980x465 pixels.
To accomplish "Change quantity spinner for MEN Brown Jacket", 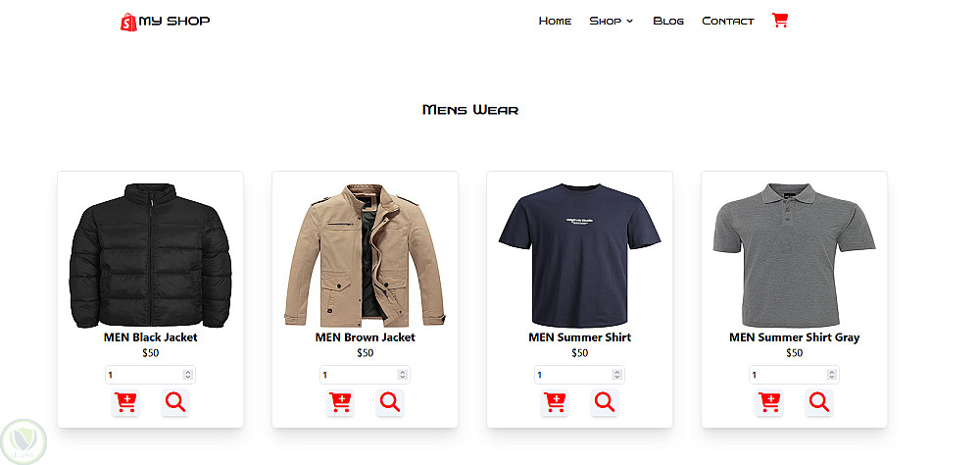I will coord(402,375).
